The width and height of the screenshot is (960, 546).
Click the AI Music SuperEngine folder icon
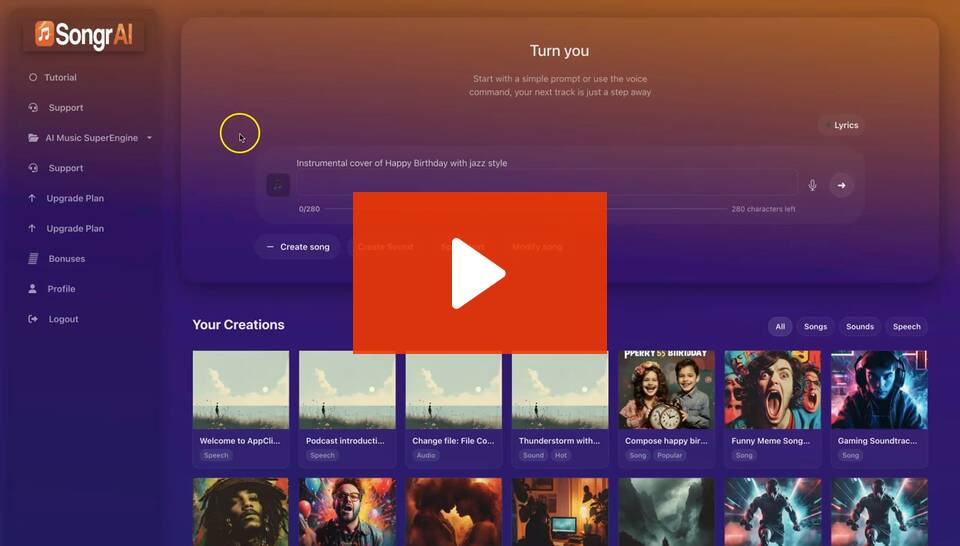click(x=33, y=138)
